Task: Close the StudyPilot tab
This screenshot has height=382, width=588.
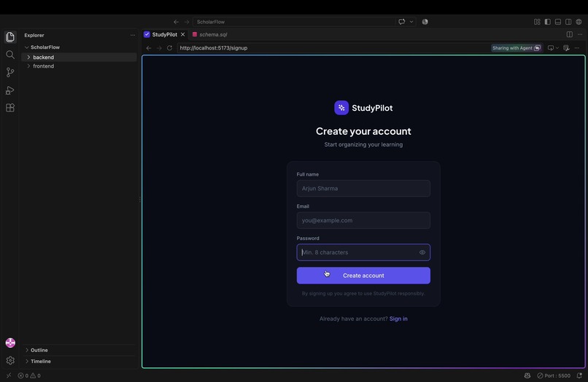Action: pyautogui.click(x=182, y=34)
